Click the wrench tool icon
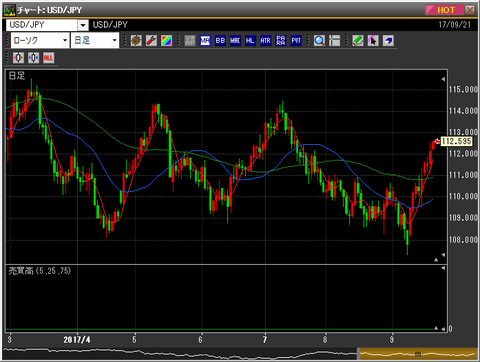The height and width of the screenshot is (362, 480). point(151,41)
